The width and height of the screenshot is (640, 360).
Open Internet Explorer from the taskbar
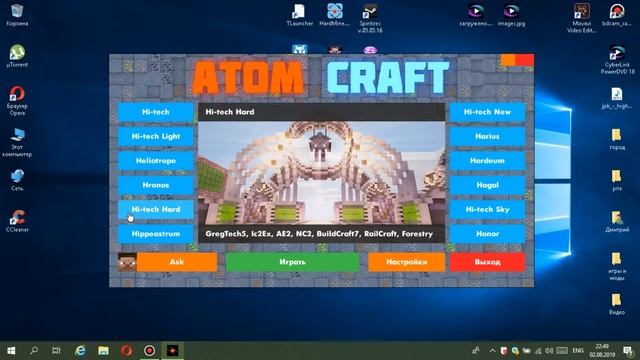click(x=80, y=350)
